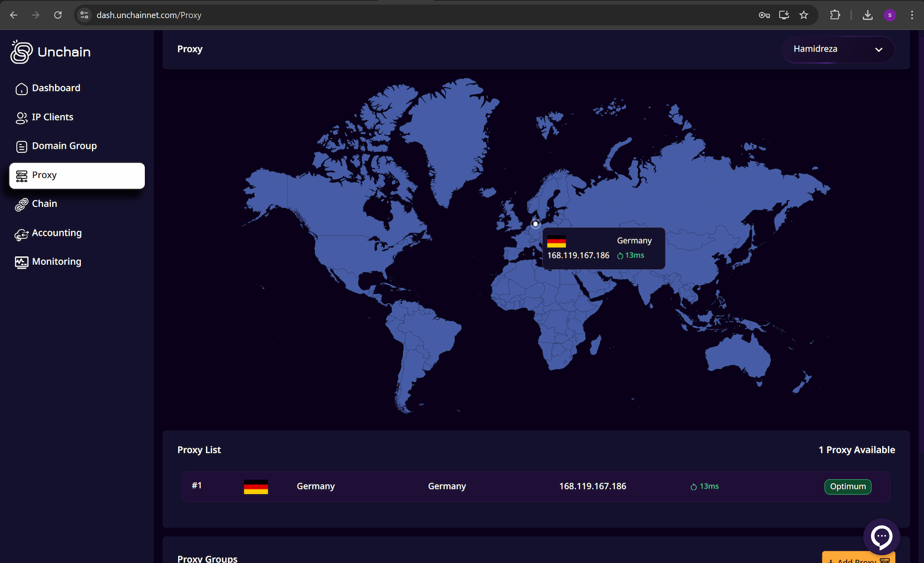Viewport: 924px width, 563px height.
Task: Click the Germany flag in proxy list
Action: pyautogui.click(x=256, y=487)
